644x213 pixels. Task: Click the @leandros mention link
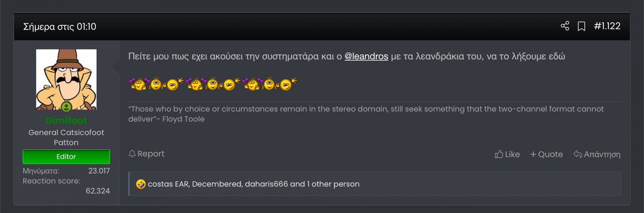(x=366, y=56)
